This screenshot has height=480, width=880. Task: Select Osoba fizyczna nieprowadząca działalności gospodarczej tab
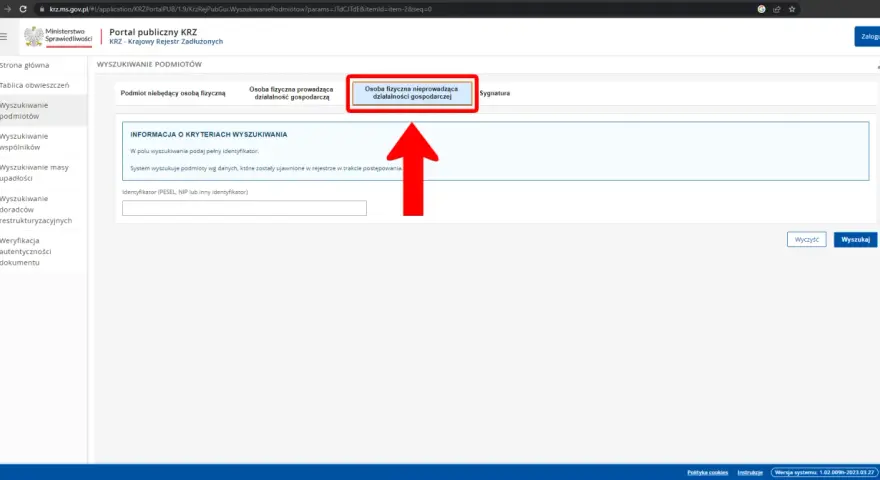tap(411, 93)
